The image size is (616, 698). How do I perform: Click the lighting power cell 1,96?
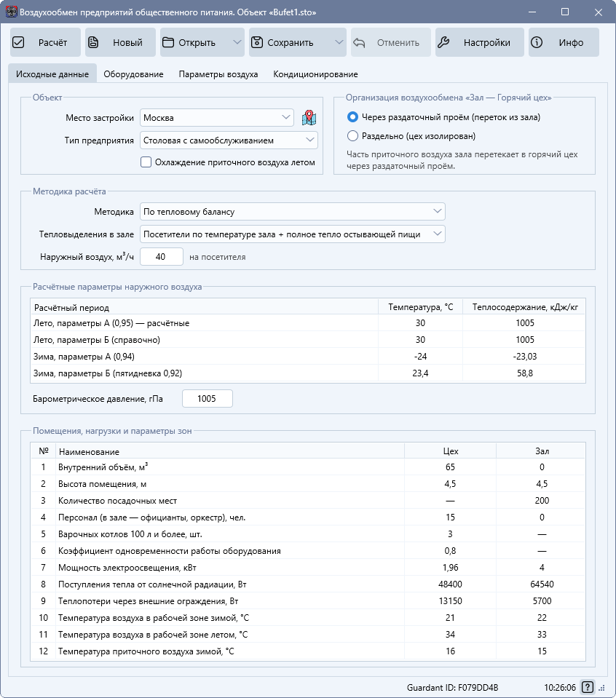point(450,568)
